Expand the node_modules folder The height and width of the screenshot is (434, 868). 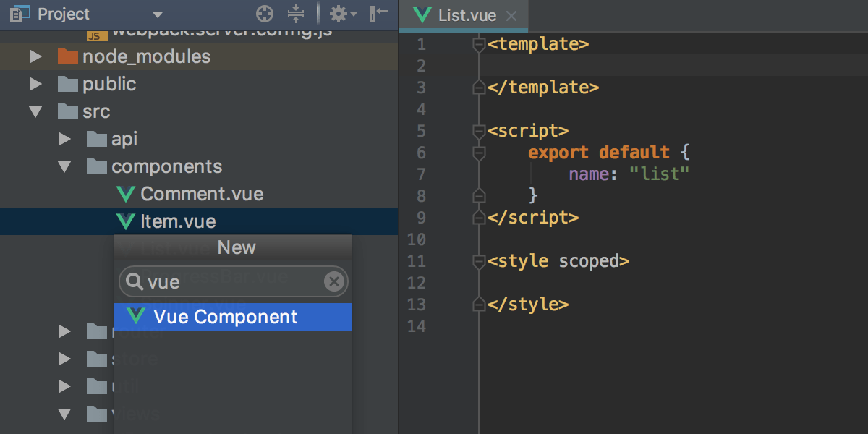(35, 56)
